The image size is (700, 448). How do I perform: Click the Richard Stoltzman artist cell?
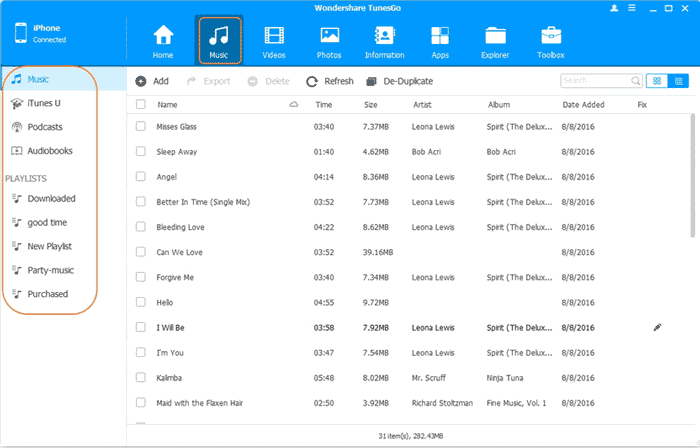[442, 403]
